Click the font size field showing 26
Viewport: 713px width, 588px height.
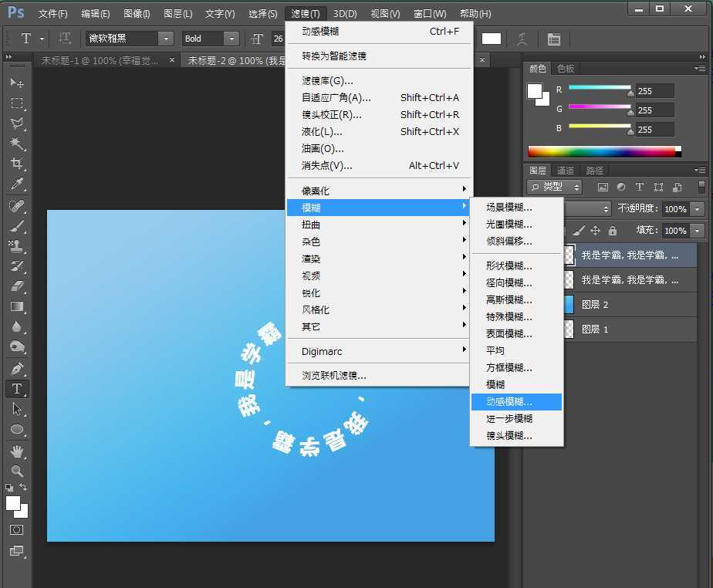279,39
